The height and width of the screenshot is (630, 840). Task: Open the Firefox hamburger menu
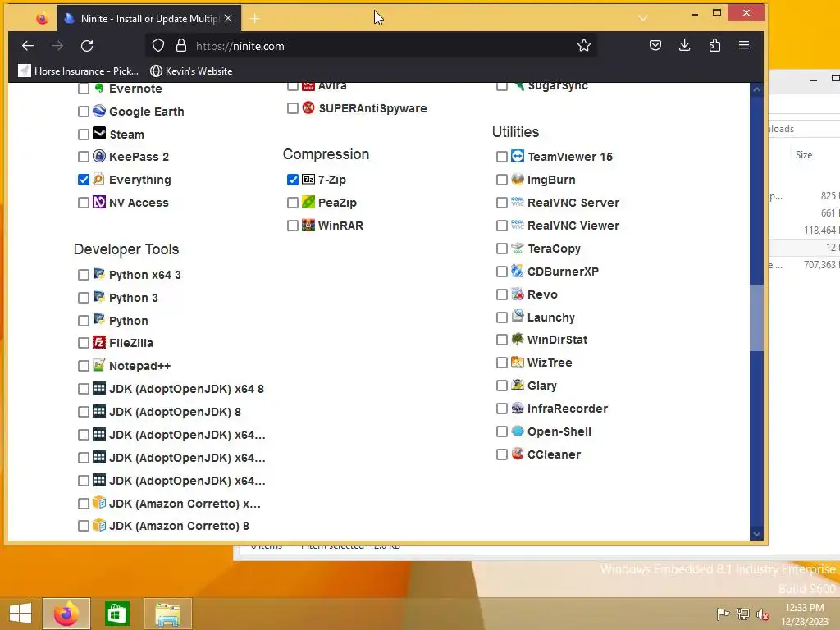point(744,46)
